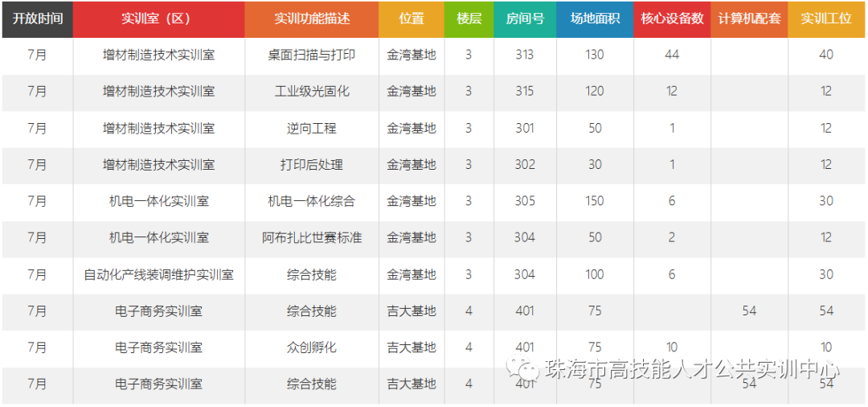The height and width of the screenshot is (407, 868).
Task: Click the 实训工位 column header
Action: click(826, 18)
